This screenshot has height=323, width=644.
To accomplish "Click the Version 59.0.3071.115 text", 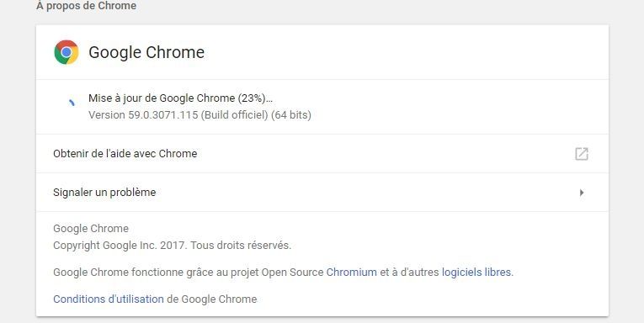I will point(143,115).
